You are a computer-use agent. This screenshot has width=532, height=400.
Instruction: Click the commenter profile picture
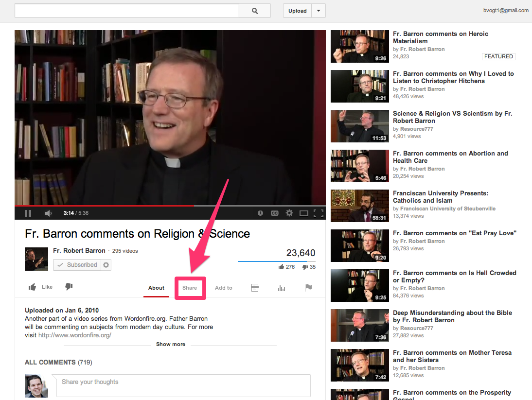pos(36,386)
